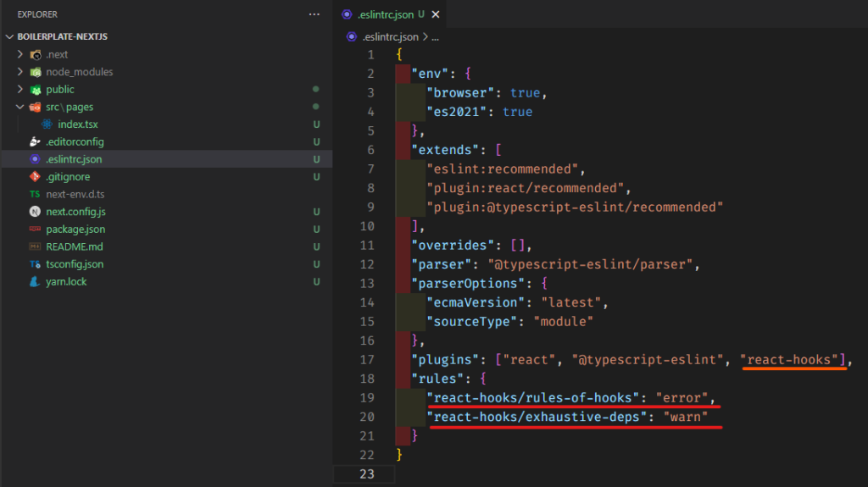Image resolution: width=868 pixels, height=487 pixels.
Task: Click the "plugins" key on line 17
Action: pyautogui.click(x=445, y=360)
